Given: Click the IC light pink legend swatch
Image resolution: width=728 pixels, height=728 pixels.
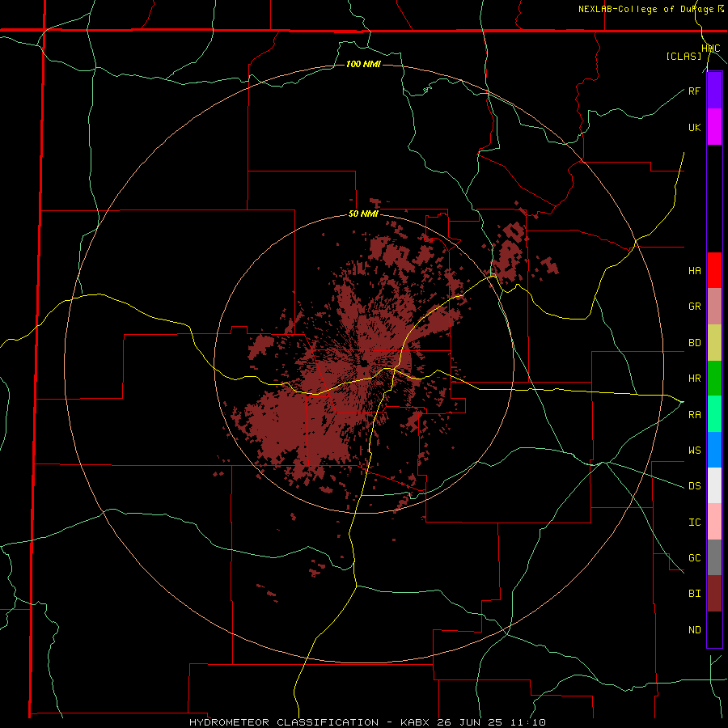Looking at the screenshot, I should click(x=714, y=522).
